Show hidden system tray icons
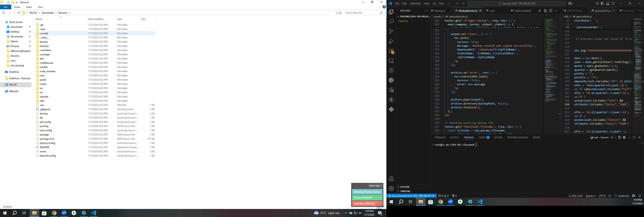Screen dimensions: 644x217 (346, 213)
